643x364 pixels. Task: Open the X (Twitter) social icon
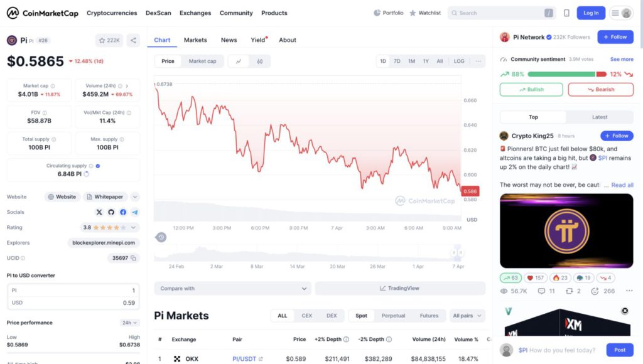(99, 212)
